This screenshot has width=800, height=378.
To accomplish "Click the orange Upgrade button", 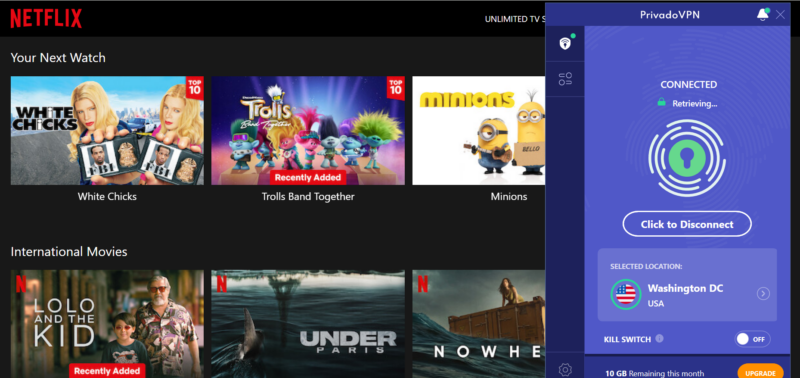I will click(760, 372).
